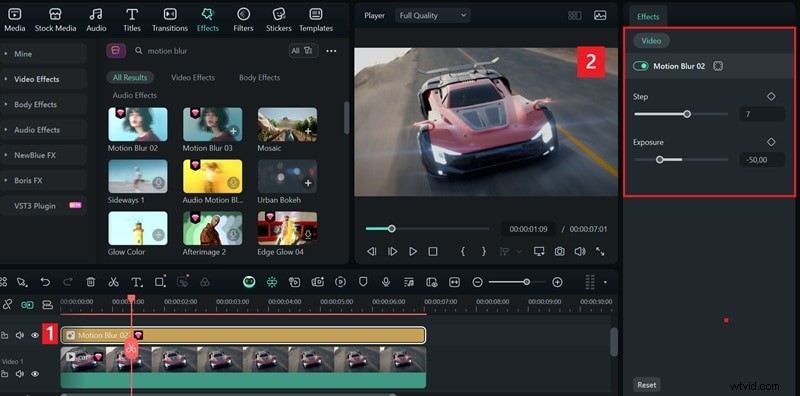Viewport: 800px width, 396px height.
Task: Toggle the compare view grid icon
Action: pos(574,16)
